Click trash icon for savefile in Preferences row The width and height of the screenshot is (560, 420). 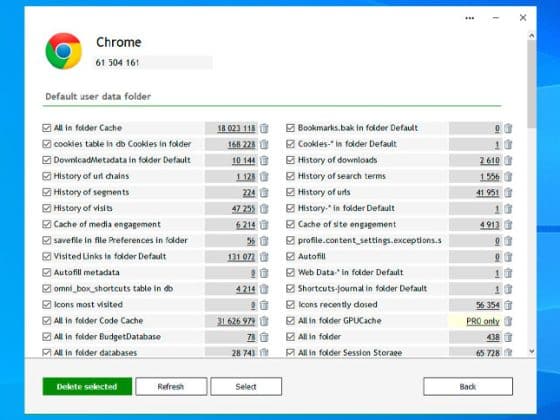(x=264, y=241)
